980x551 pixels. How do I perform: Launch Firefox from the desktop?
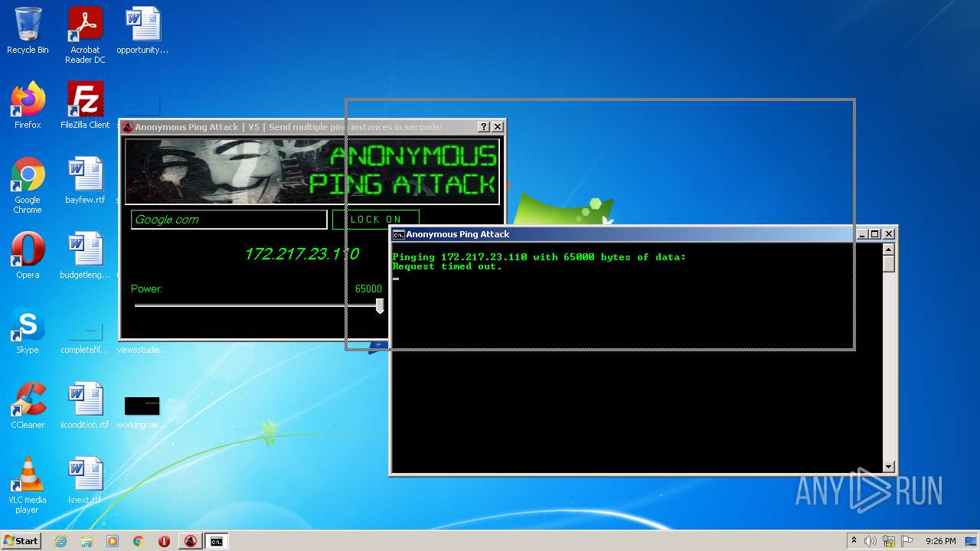[28, 106]
